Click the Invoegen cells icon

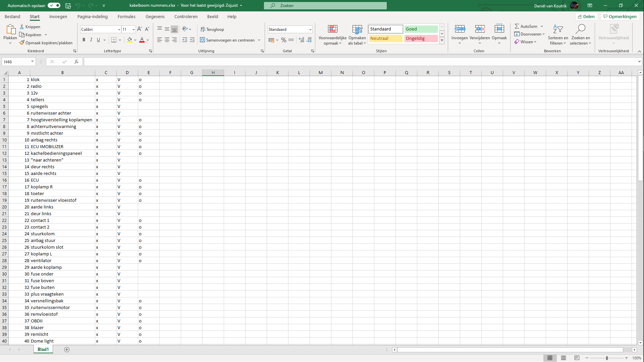[x=460, y=29]
